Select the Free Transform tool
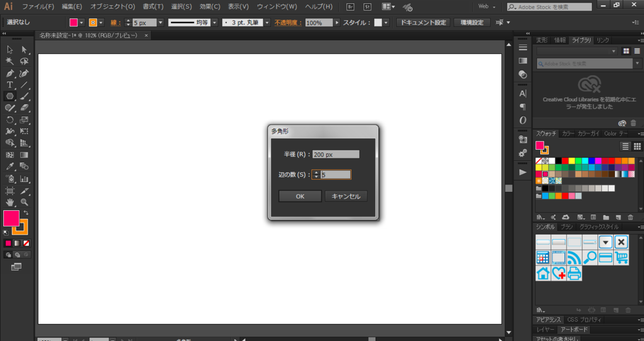The height and width of the screenshot is (341, 644). click(x=25, y=131)
